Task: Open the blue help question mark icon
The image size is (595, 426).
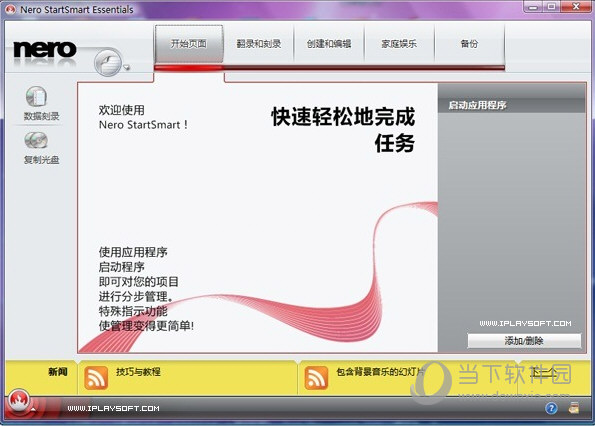Action: click(551, 409)
